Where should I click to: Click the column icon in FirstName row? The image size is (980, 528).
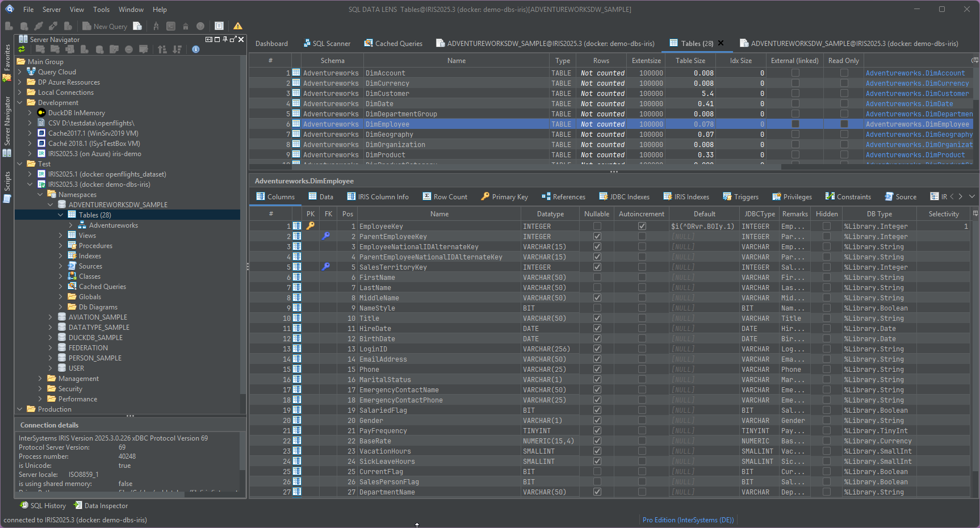tap(297, 277)
